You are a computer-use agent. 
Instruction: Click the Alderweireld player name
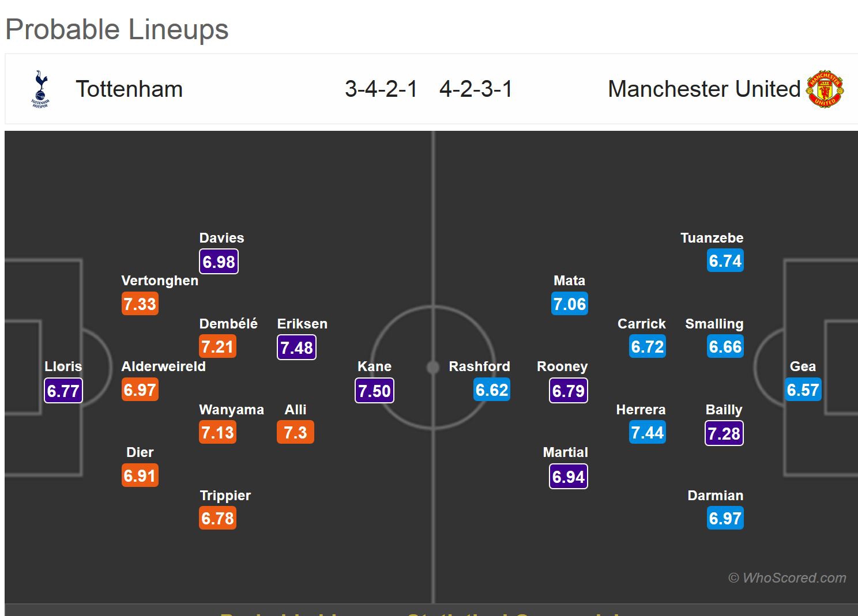163,366
